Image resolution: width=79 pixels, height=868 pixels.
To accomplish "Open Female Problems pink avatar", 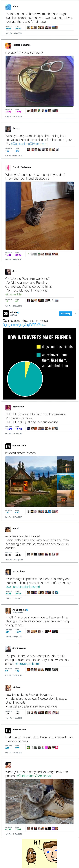I will (x=8, y=168).
